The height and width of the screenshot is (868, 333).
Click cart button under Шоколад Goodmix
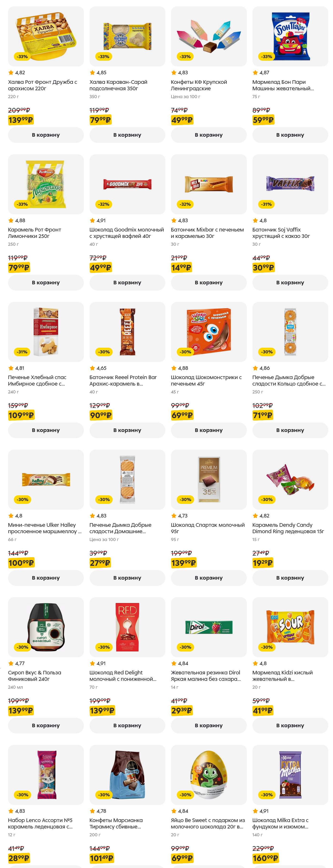(x=127, y=282)
